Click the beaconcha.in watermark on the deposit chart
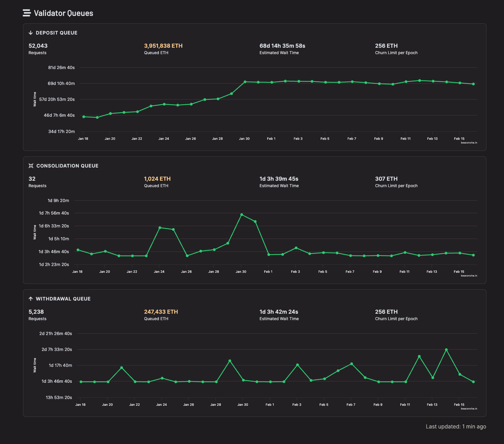Screen dimensions: 504x444 (x=469, y=142)
